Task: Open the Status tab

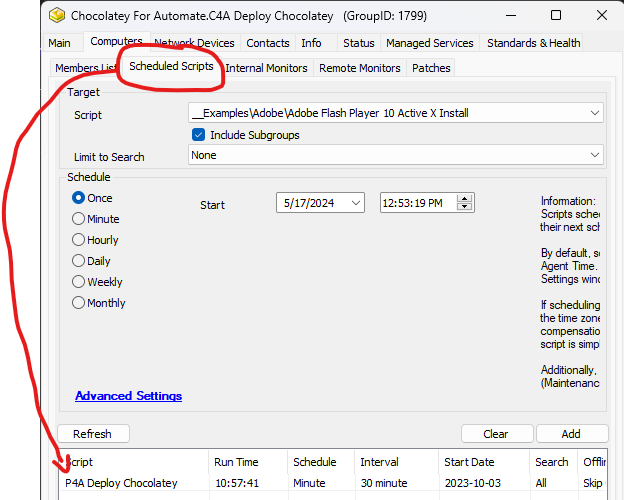Action: [x=359, y=43]
